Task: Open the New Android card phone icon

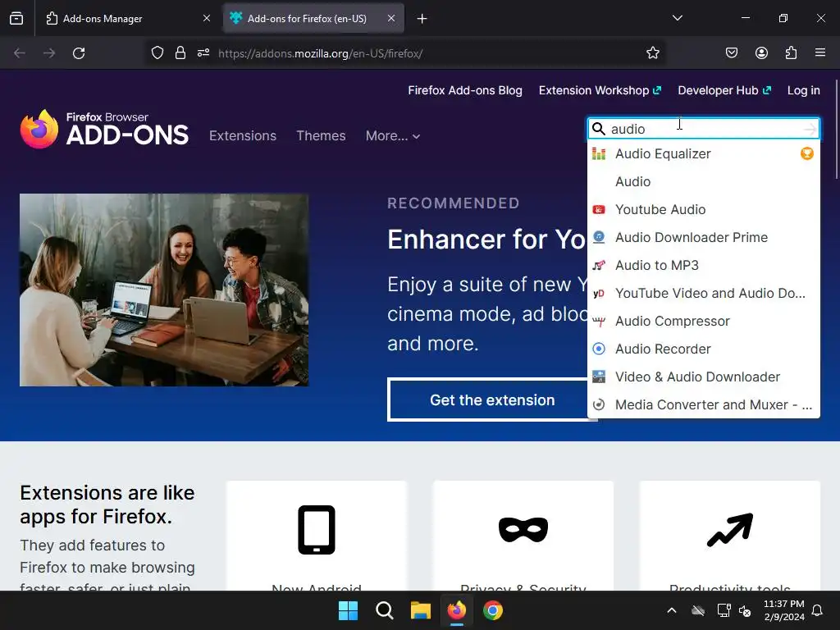Action: point(317,530)
